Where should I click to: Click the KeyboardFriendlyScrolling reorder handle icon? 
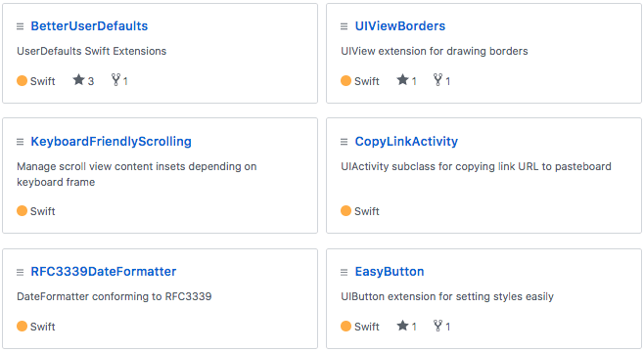(21, 142)
